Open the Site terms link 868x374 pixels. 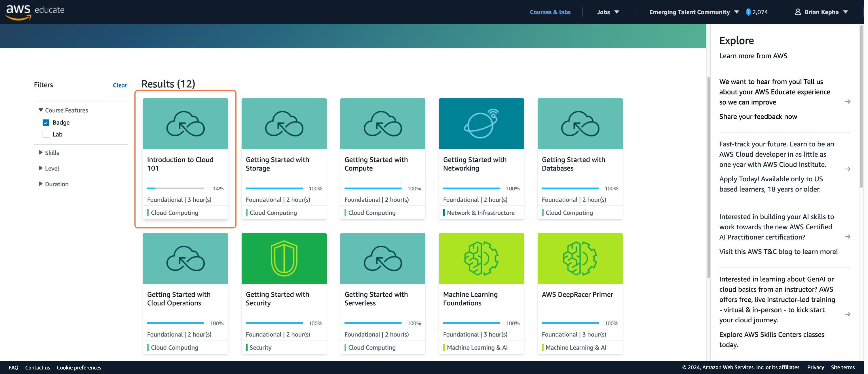[x=842, y=367]
